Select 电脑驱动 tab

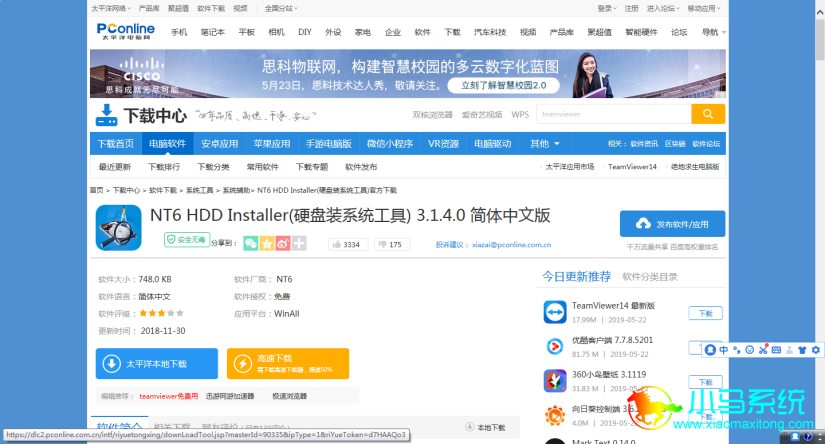[x=492, y=144]
